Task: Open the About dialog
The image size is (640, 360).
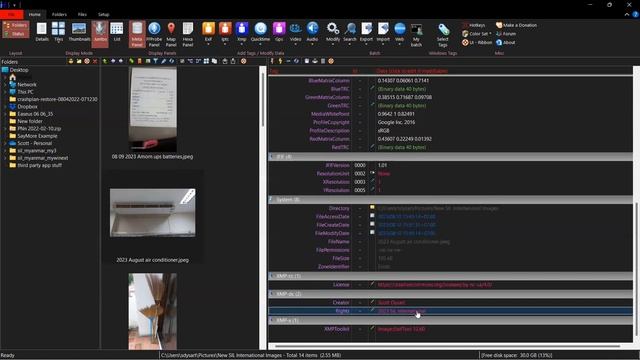Action: click(x=505, y=42)
